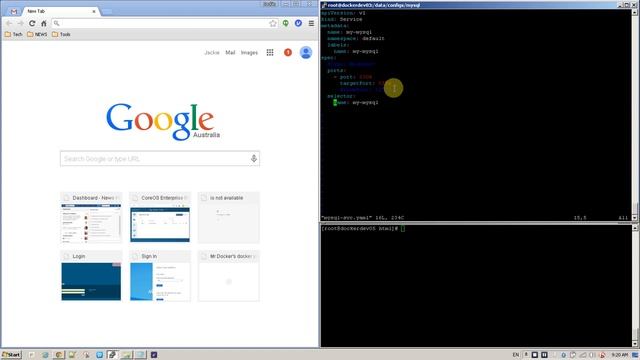Reload the current Chrome page
The height and width of the screenshot is (360, 640).
[32, 24]
